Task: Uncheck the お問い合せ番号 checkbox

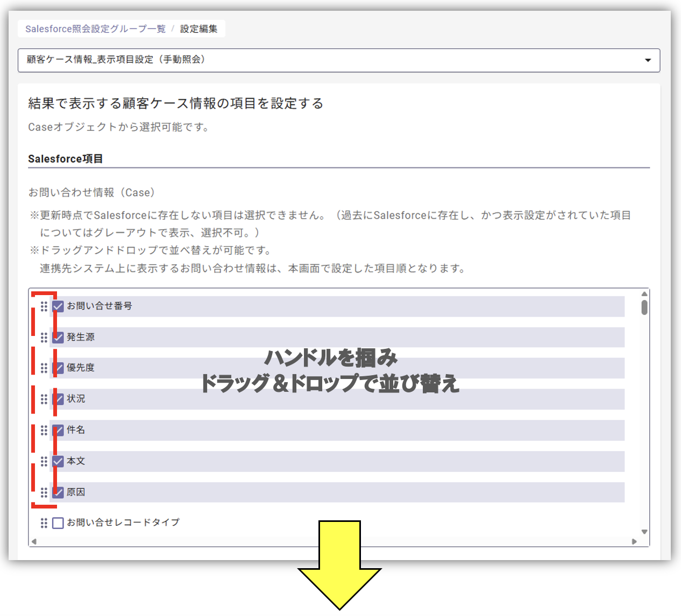Action: pos(58,306)
